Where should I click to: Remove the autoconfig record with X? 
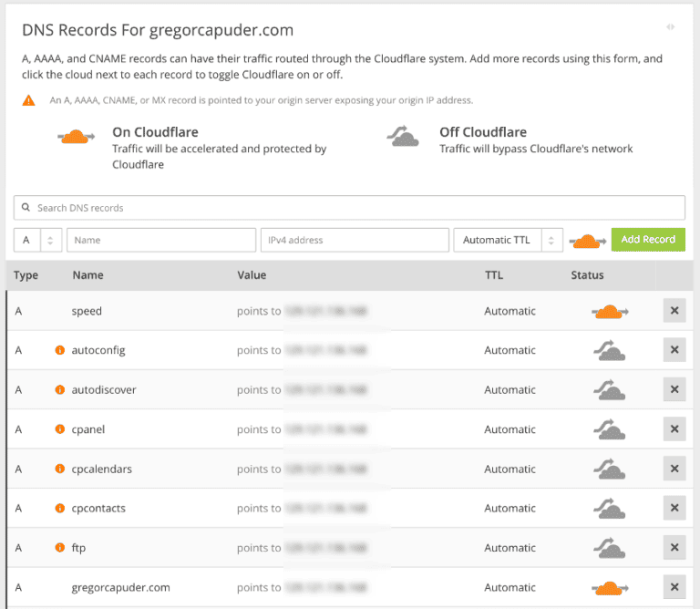click(674, 350)
